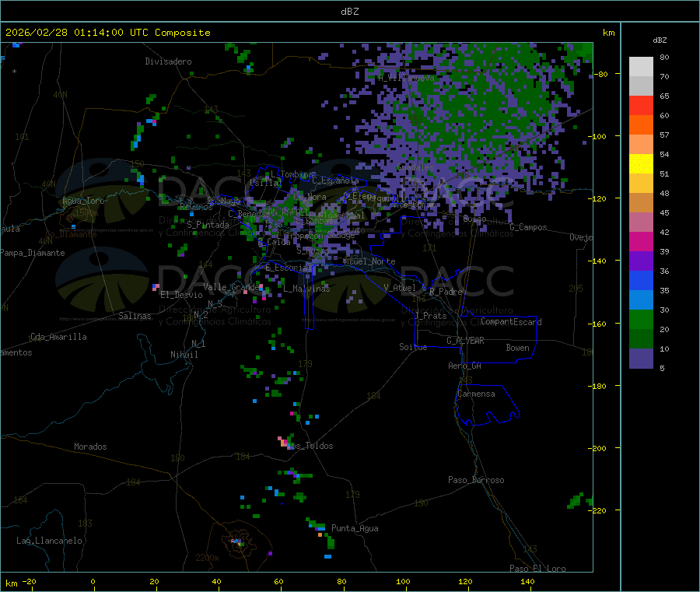Click the J_Prats location label
Viewport: 700px width, 592px height.
tap(430, 316)
